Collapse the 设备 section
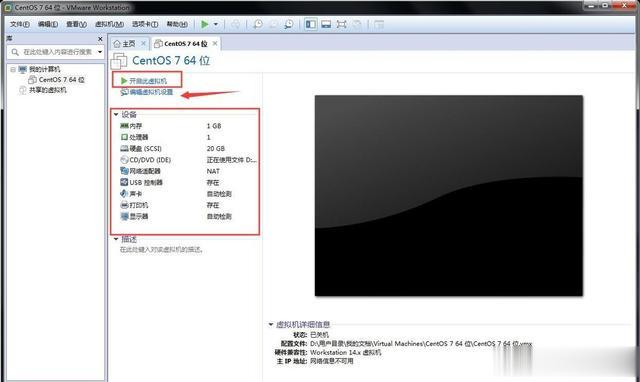This screenshot has height=382, width=640. coord(116,115)
